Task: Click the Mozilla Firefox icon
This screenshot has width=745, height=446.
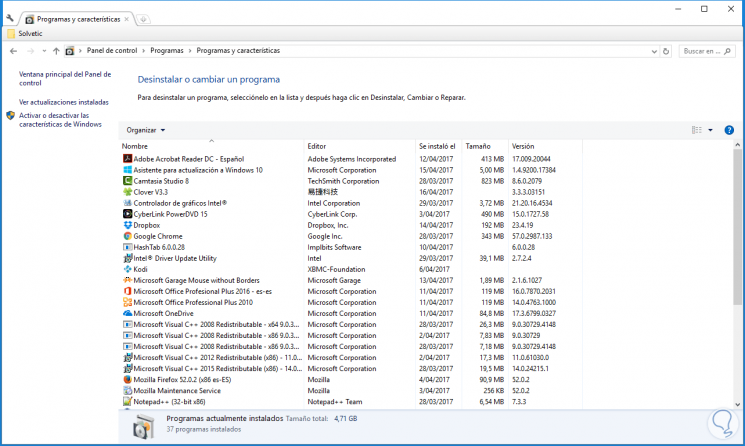Action: pos(127,379)
